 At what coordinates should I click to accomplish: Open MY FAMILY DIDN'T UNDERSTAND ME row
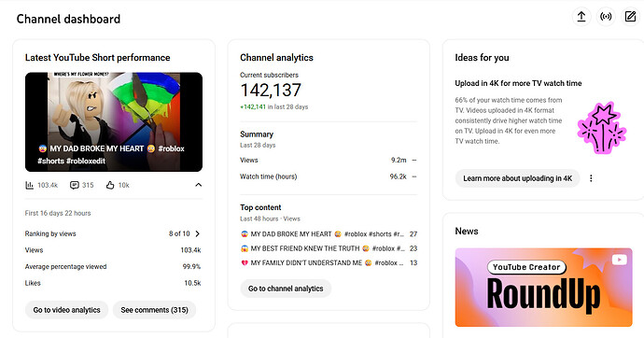pos(329,263)
